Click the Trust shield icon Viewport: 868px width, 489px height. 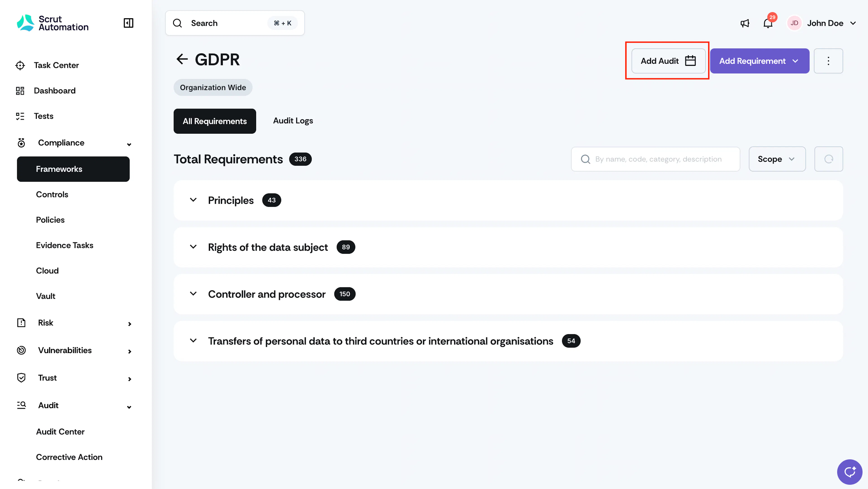click(x=21, y=378)
